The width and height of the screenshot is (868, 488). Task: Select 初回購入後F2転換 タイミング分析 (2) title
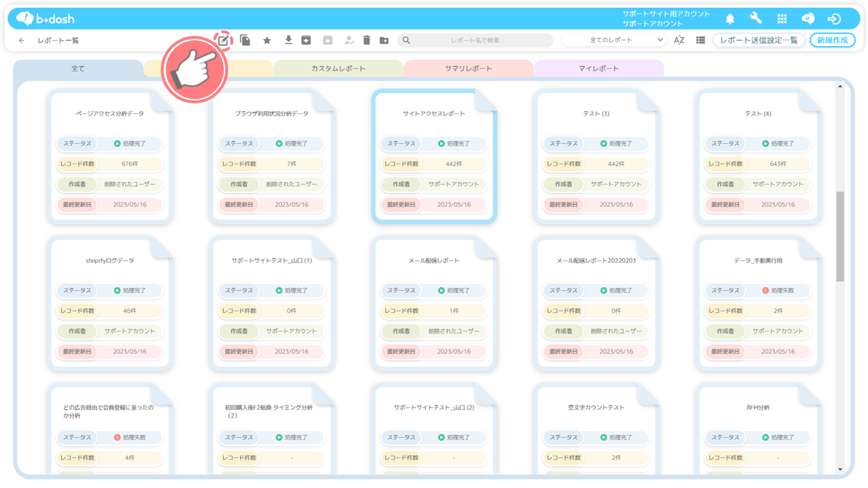pos(269,411)
